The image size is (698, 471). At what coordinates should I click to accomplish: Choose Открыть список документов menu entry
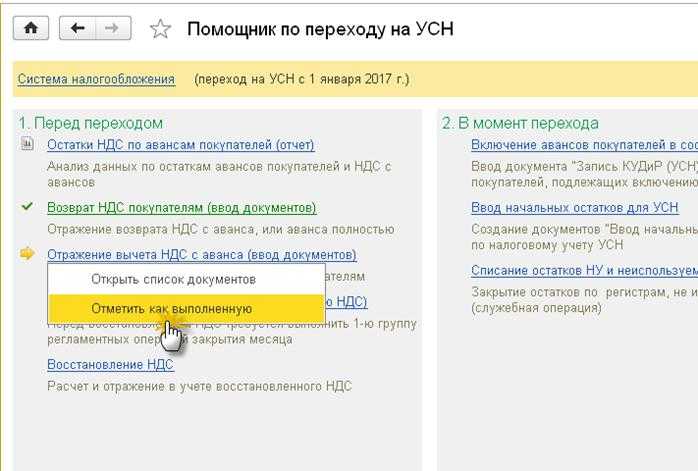tap(187, 279)
